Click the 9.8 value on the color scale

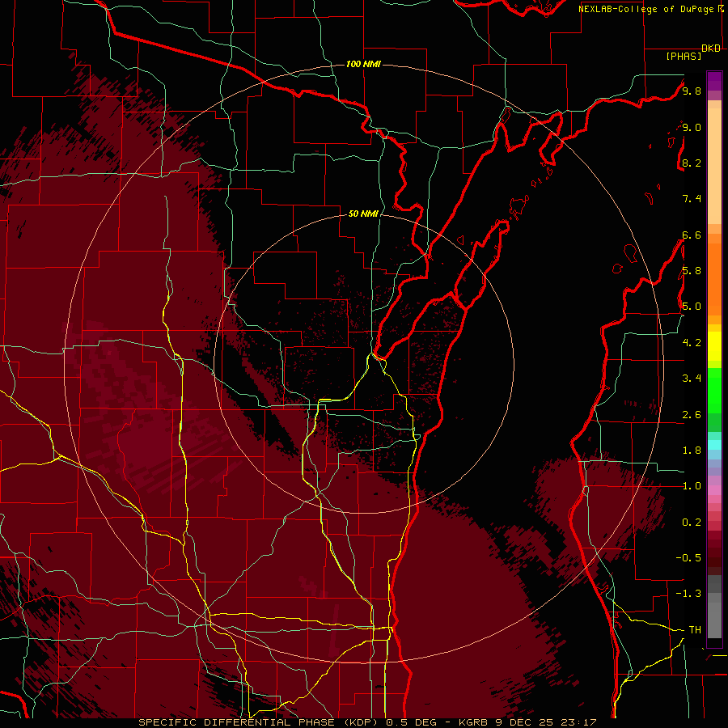(x=692, y=91)
